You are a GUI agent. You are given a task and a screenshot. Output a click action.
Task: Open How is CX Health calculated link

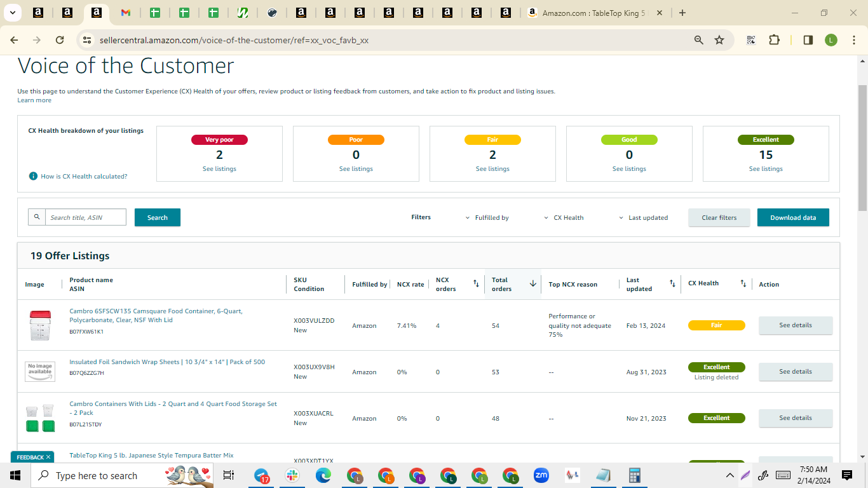tap(84, 176)
